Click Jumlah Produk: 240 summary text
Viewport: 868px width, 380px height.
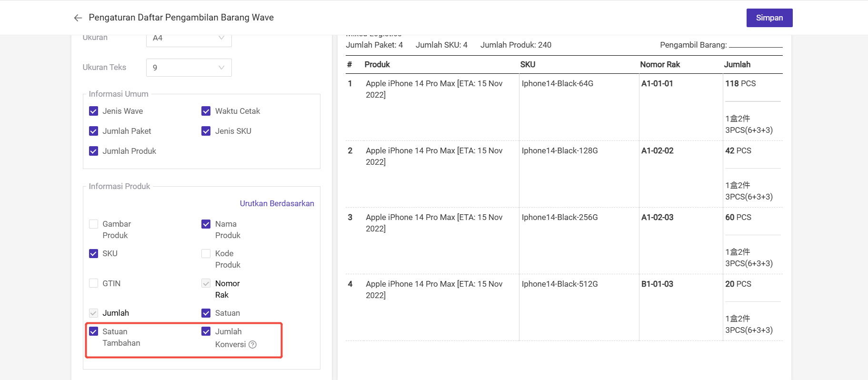516,45
